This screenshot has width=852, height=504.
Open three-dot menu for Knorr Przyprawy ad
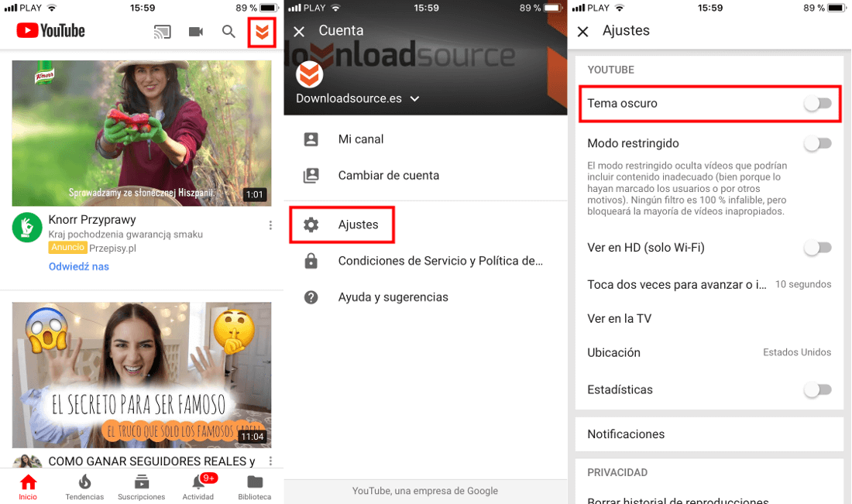270,225
